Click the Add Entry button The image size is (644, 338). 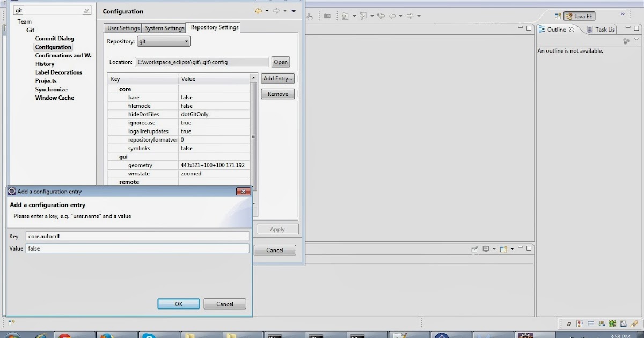coord(277,78)
